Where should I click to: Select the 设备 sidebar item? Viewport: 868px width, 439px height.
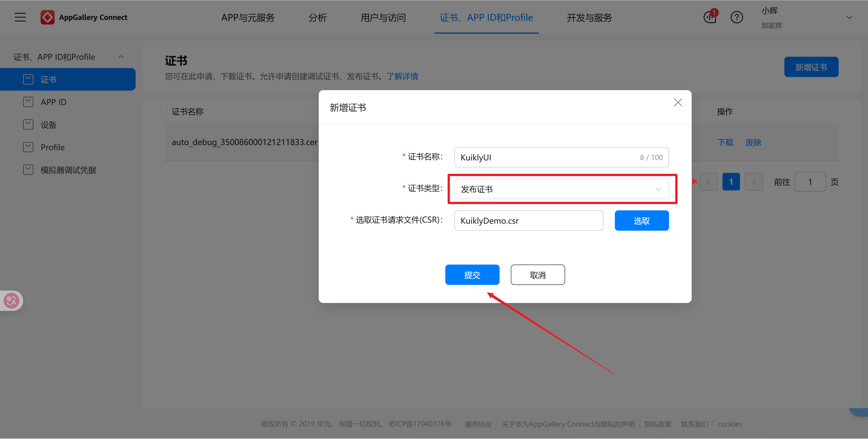[49, 124]
